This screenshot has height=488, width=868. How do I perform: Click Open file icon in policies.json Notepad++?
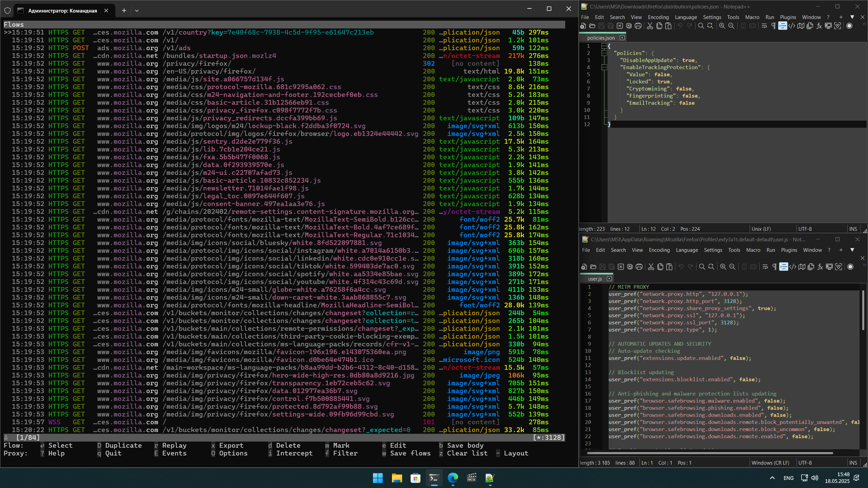[x=592, y=26]
